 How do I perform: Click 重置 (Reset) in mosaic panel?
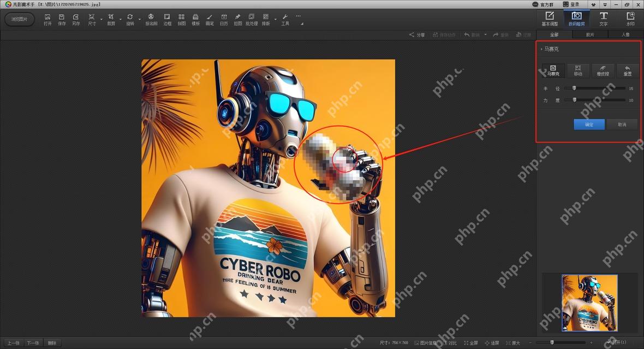(627, 70)
